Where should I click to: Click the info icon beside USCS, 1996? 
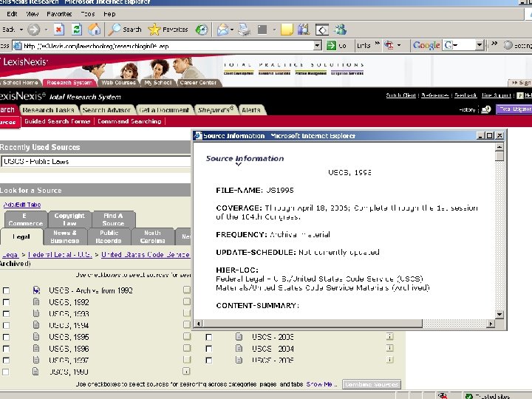[x=187, y=348]
